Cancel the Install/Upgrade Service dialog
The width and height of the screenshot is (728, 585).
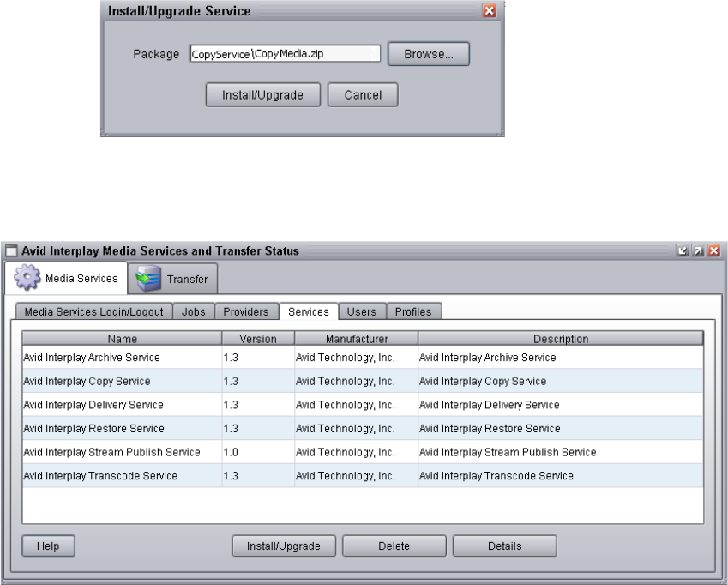[363, 94]
